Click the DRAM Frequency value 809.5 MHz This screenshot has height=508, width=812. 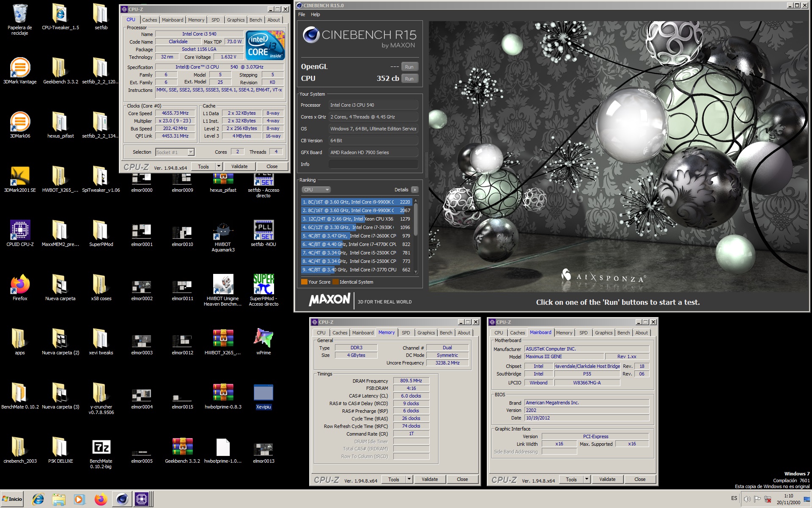pyautogui.click(x=411, y=381)
